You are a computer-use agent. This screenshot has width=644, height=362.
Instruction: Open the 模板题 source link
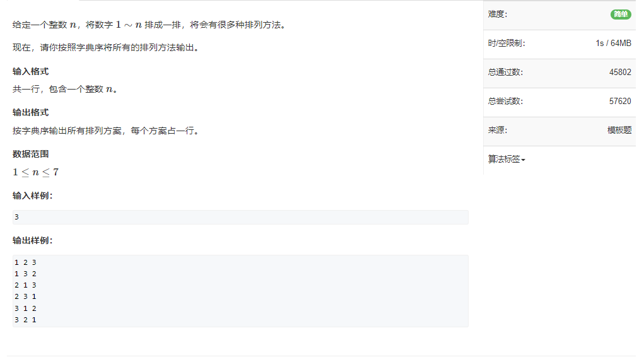coord(619,130)
